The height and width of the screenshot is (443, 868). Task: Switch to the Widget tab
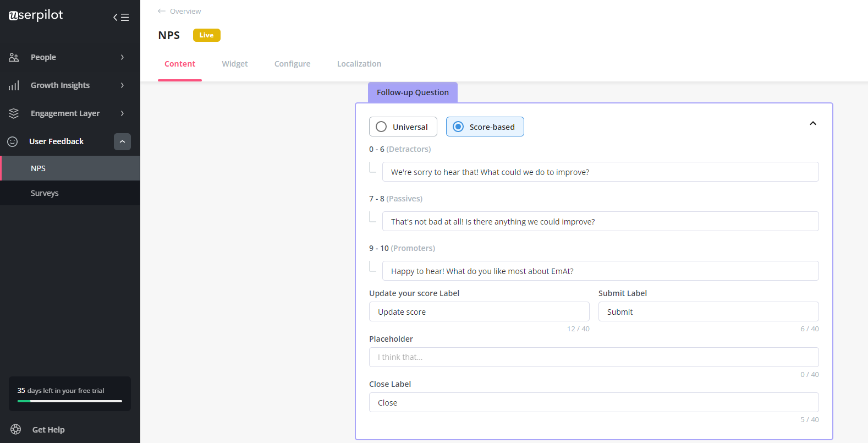235,64
